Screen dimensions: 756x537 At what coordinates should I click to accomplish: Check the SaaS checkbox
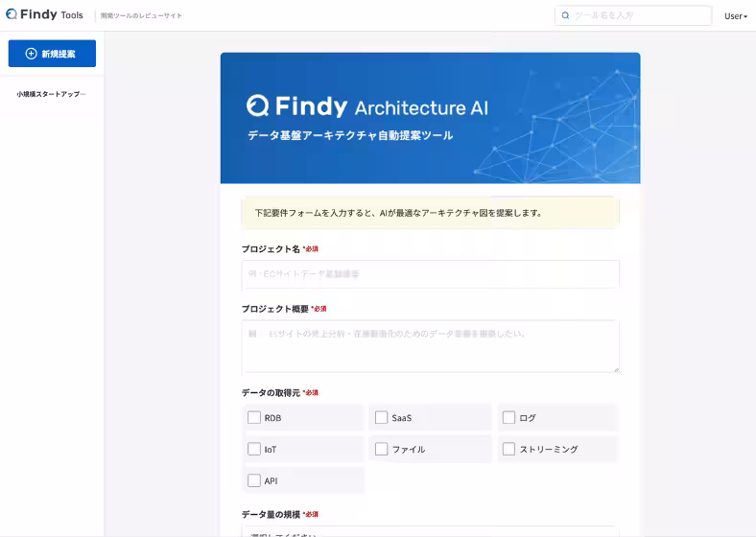(x=382, y=417)
